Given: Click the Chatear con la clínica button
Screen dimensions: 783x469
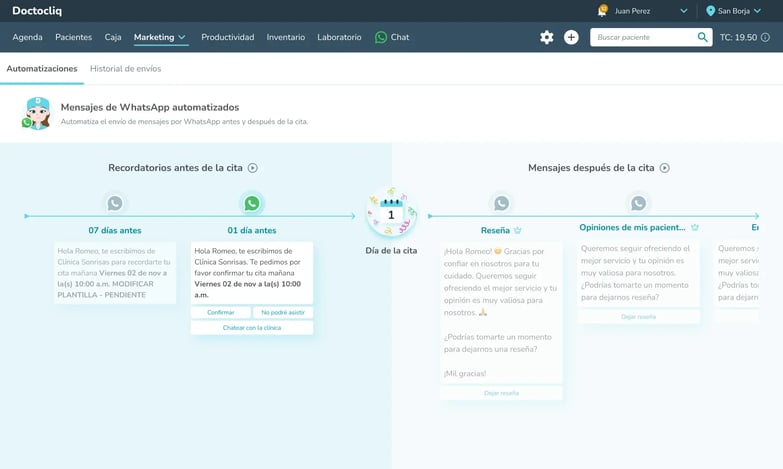Looking at the screenshot, I should [252, 328].
